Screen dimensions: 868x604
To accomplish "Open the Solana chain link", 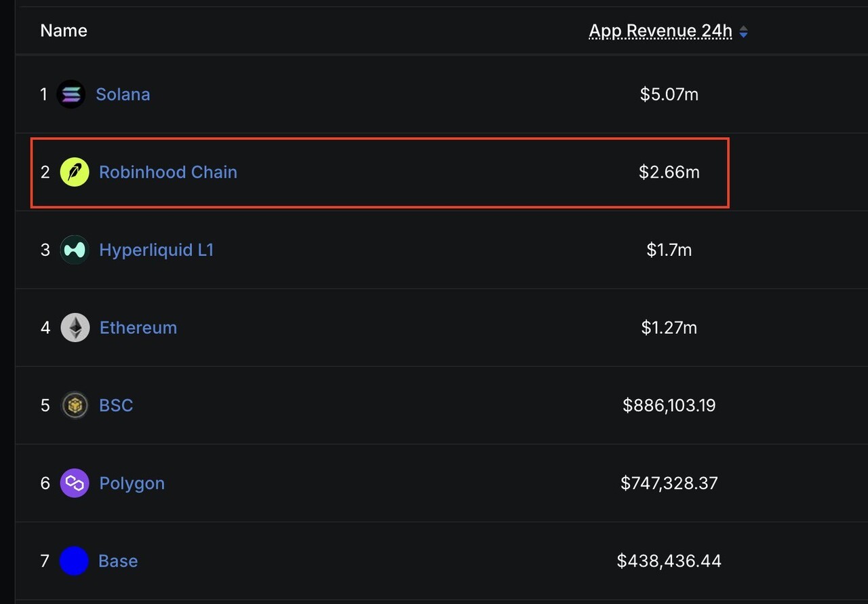I will tap(123, 94).
